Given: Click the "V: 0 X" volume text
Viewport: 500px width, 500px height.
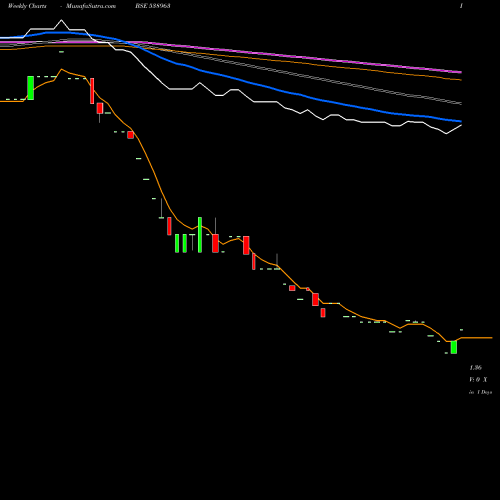Looking at the screenshot, I should tap(478, 380).
